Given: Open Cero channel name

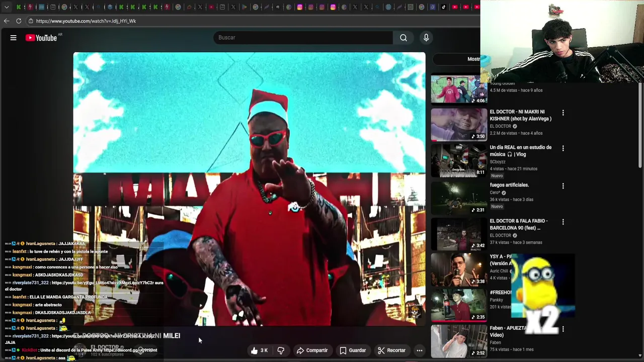Looking at the screenshot, I should click(495, 193).
